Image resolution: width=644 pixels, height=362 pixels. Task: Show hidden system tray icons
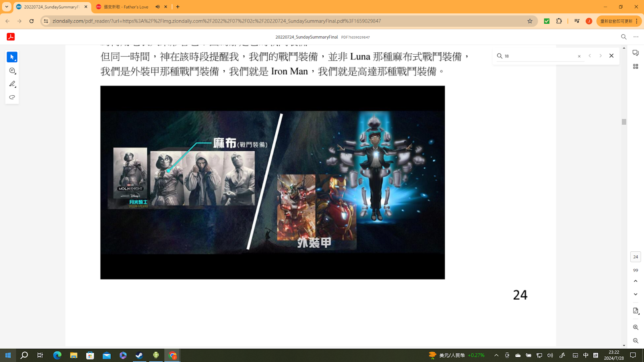496,355
